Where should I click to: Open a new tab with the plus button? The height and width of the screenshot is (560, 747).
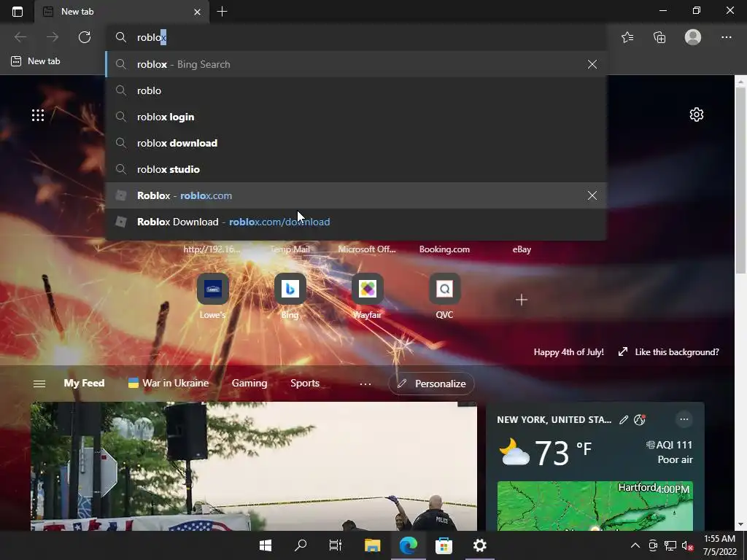[222, 12]
